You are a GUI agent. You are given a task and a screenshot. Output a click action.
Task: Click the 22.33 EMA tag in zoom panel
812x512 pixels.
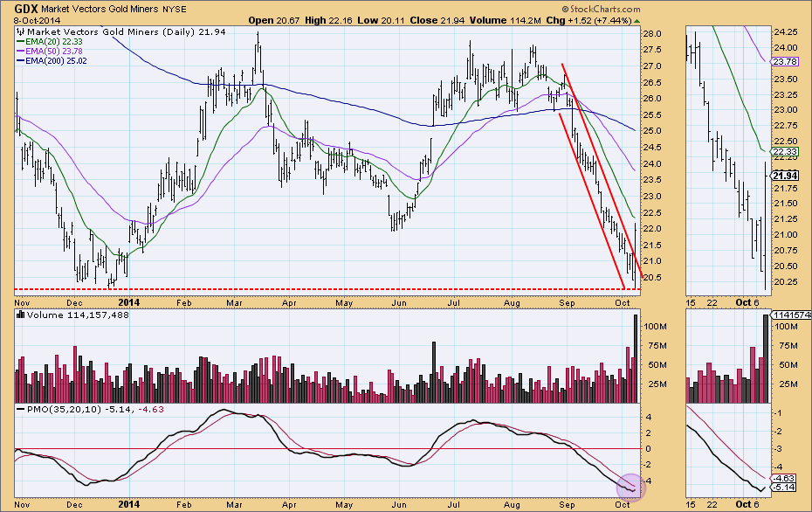pyautogui.click(x=785, y=151)
